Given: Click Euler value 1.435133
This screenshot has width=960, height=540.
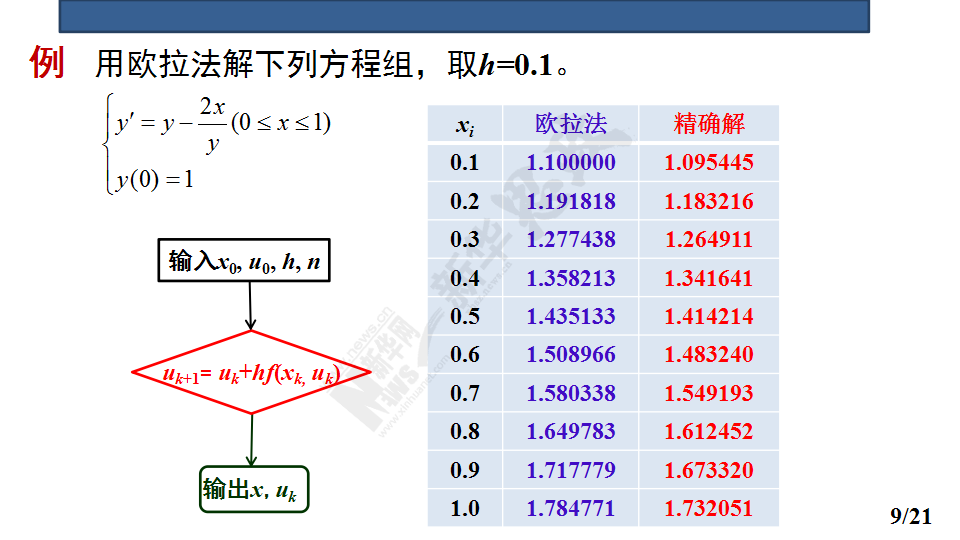Looking at the screenshot, I should tap(571, 317).
